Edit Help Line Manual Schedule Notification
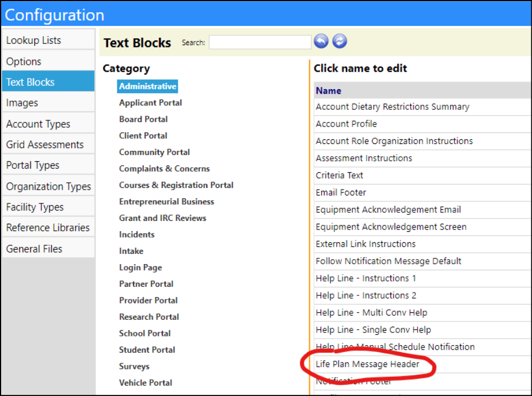The width and height of the screenshot is (532, 396). [395, 347]
